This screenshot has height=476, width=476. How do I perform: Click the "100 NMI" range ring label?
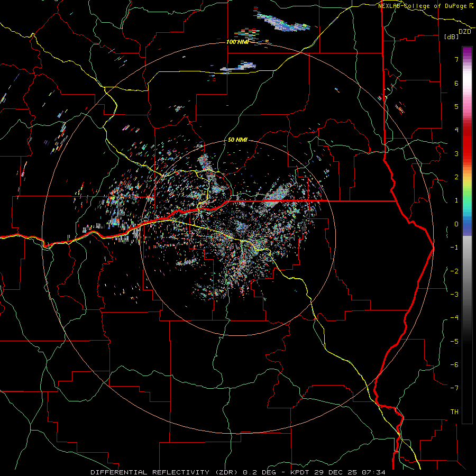[x=237, y=42]
